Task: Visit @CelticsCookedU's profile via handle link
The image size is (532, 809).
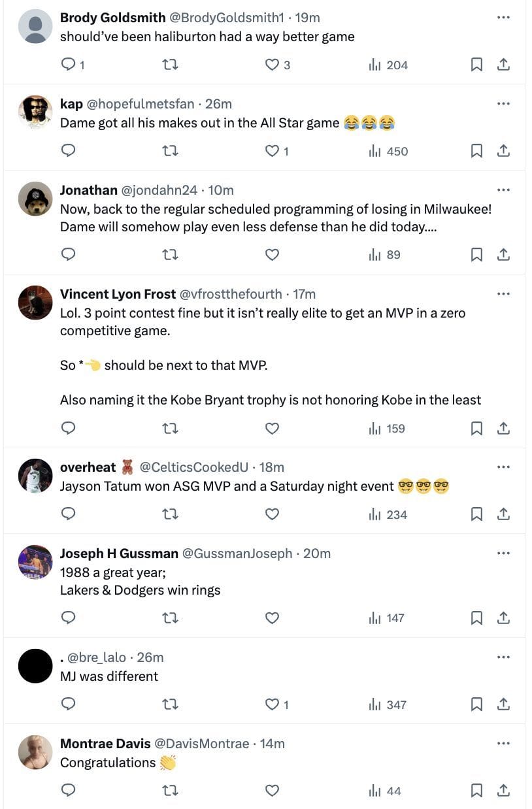Action: (x=193, y=467)
